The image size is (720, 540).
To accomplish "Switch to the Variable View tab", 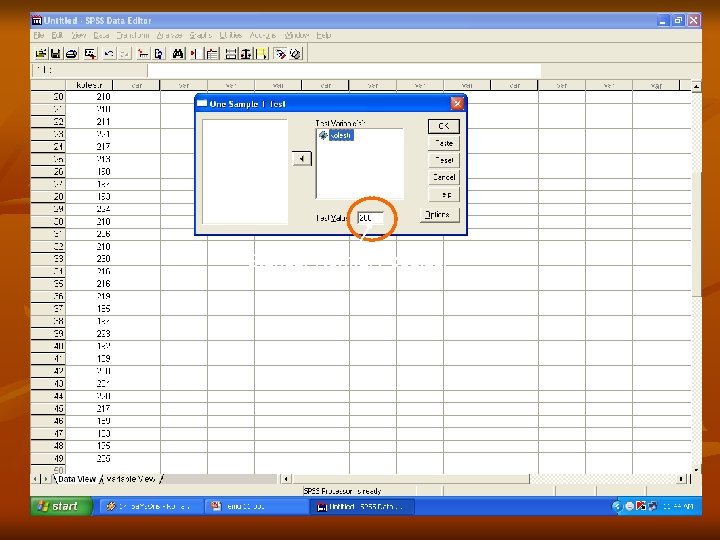I will (130, 479).
